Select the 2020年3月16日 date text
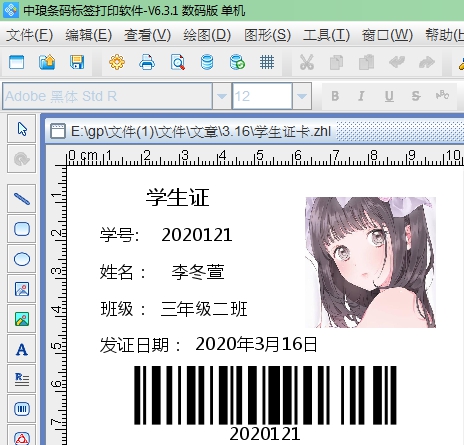The image size is (464, 445). click(x=256, y=344)
